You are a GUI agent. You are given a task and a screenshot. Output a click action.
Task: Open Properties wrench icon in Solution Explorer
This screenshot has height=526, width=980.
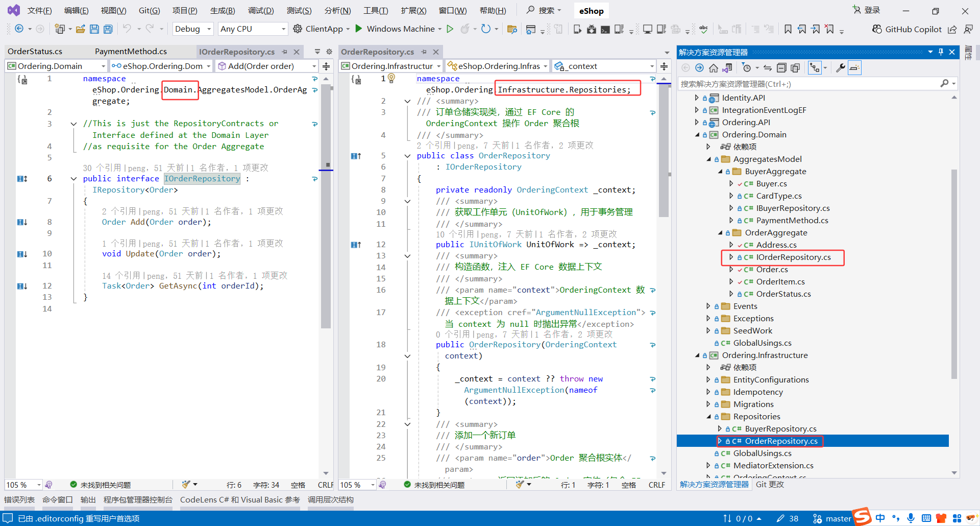tap(840, 68)
